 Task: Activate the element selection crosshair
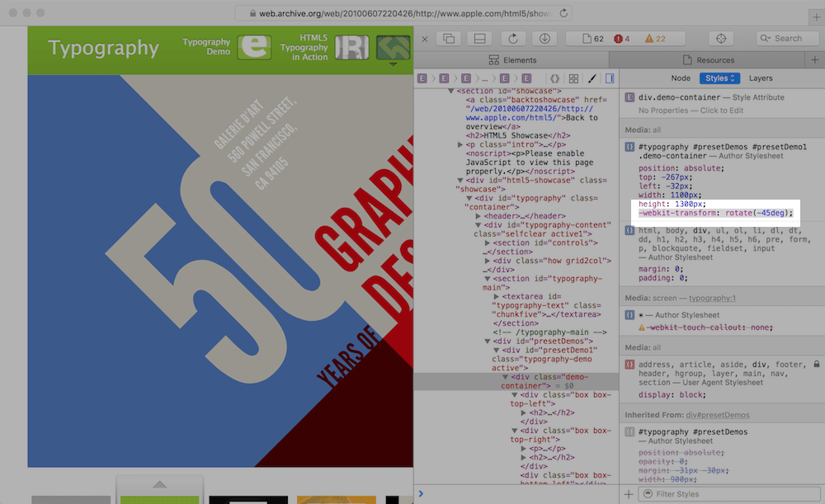[721, 39]
